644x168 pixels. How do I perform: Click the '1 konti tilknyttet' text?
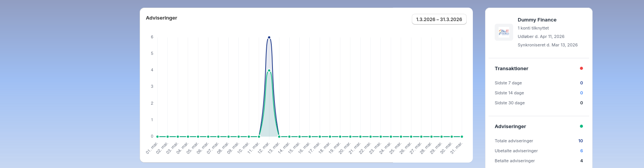coord(533,28)
